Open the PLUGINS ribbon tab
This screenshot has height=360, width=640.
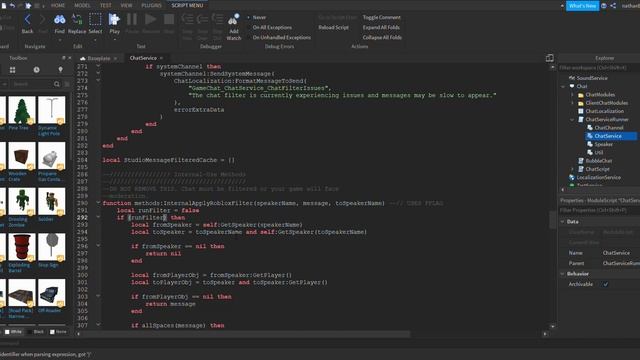[151, 5]
